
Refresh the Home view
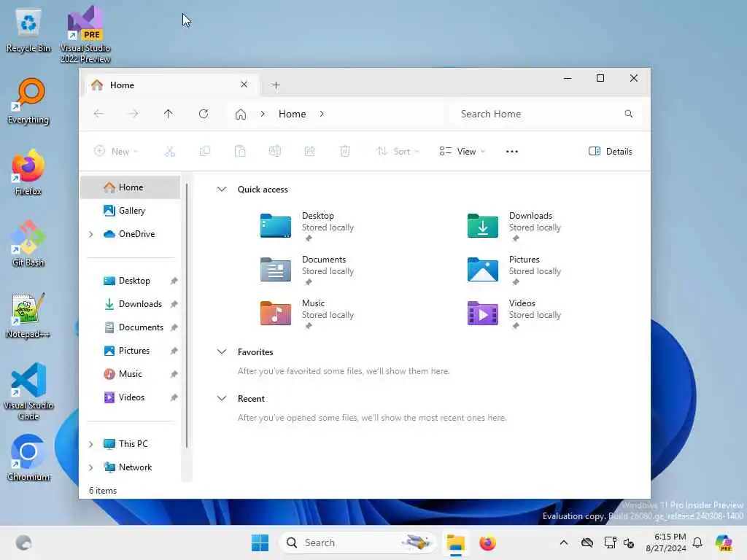click(x=204, y=114)
